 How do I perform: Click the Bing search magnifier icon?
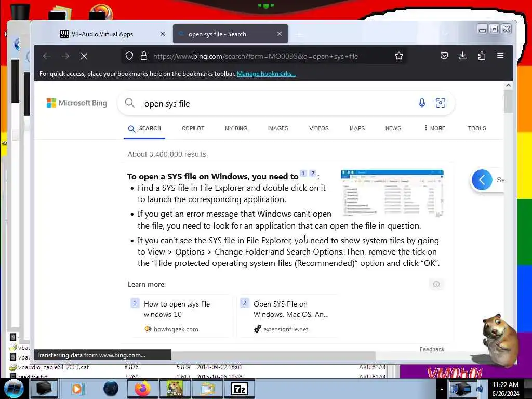click(129, 103)
